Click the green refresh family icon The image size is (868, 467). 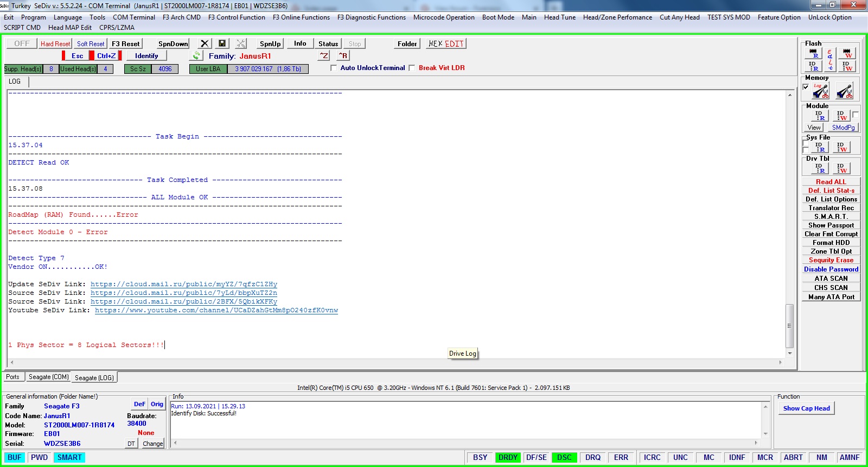196,55
